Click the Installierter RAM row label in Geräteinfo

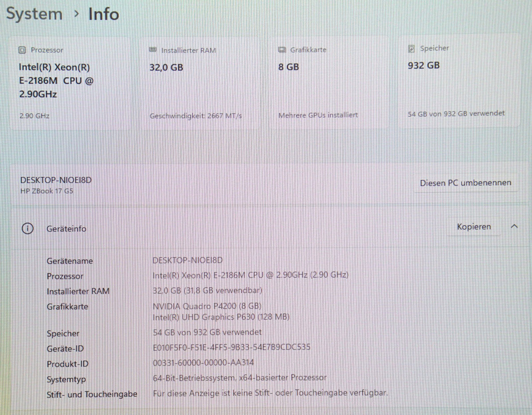(78, 291)
